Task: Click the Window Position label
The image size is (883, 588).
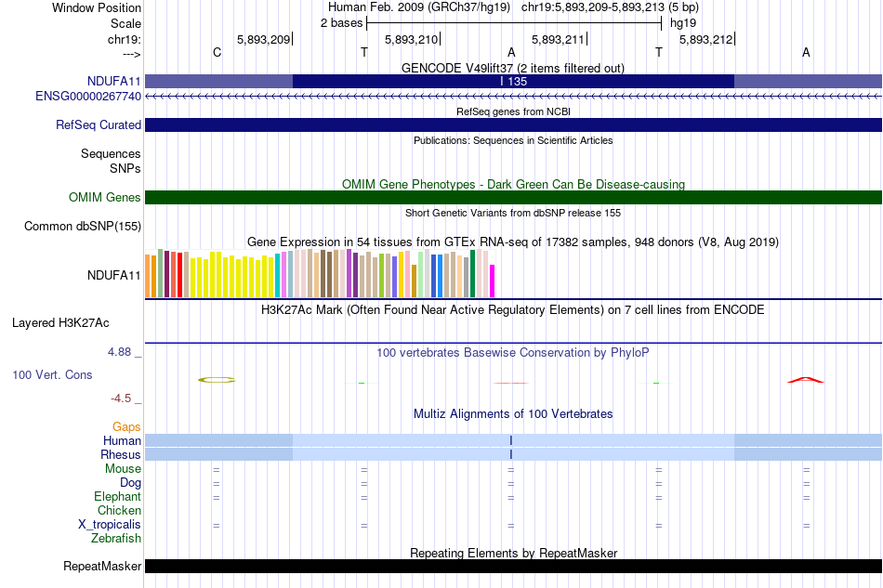Action: 97,7
